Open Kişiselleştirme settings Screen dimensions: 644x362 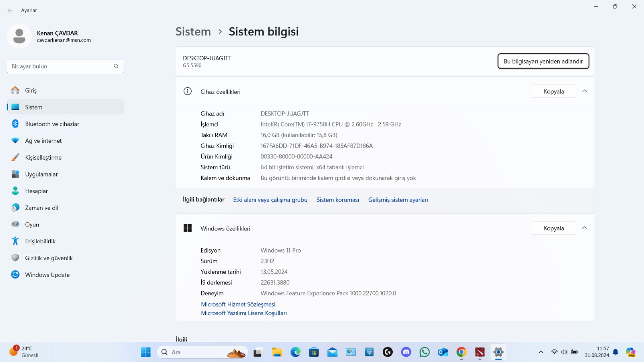(x=65, y=158)
